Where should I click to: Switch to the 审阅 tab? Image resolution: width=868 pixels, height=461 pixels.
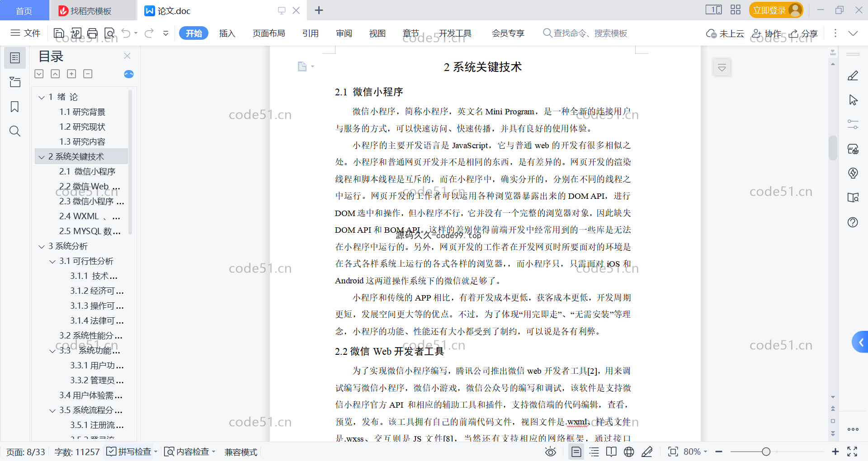344,33
